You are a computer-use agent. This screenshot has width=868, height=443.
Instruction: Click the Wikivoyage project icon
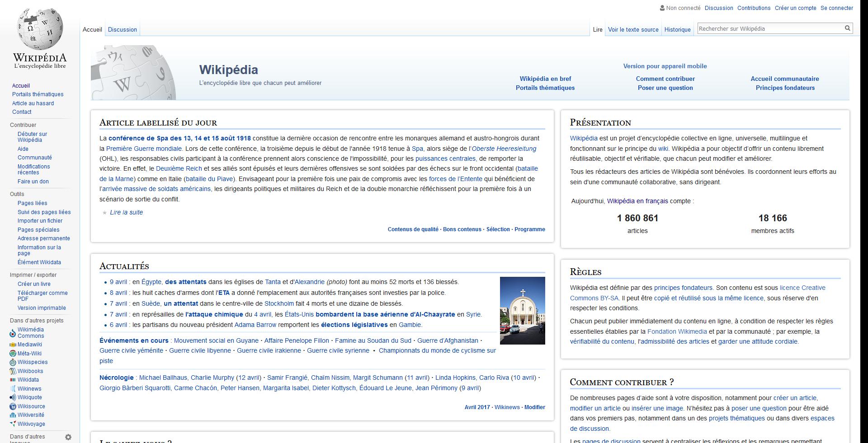13,424
